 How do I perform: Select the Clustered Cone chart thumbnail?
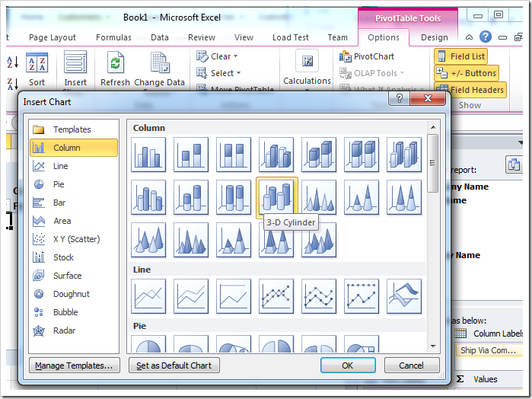319,197
